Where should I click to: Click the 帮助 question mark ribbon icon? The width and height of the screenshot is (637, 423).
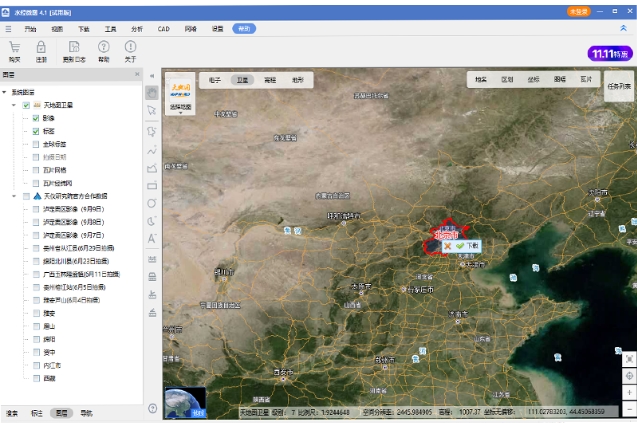click(x=104, y=51)
